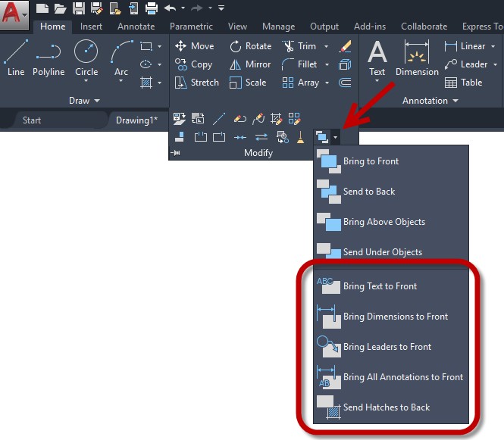Viewport: 504px width, 440px height.
Task: Activate the Scale command
Action: [x=248, y=83]
